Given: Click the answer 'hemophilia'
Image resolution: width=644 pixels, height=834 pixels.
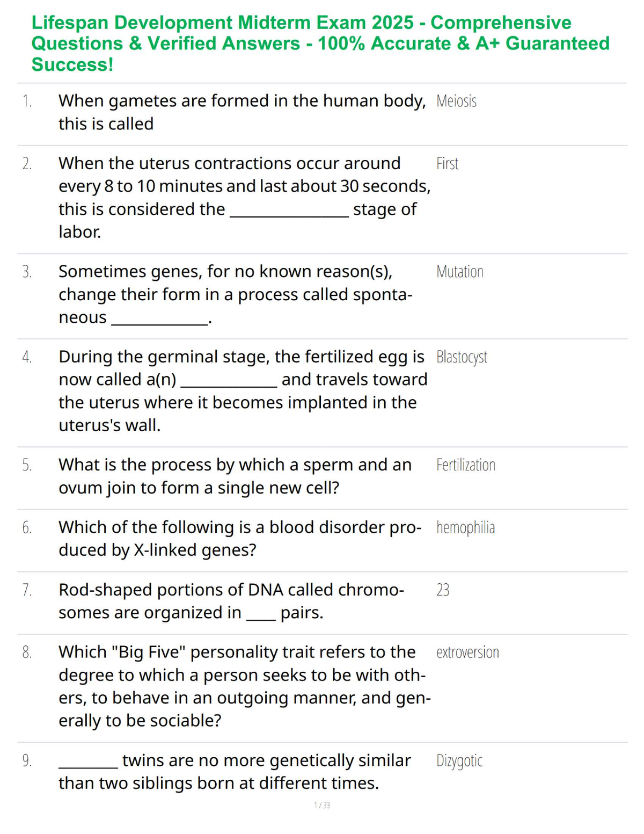Looking at the screenshot, I should 465,528.
